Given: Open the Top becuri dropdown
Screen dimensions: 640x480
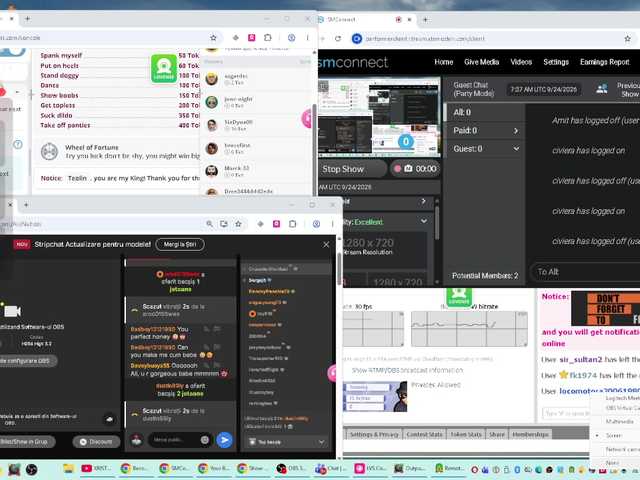Looking at the screenshot, I should (287, 442).
